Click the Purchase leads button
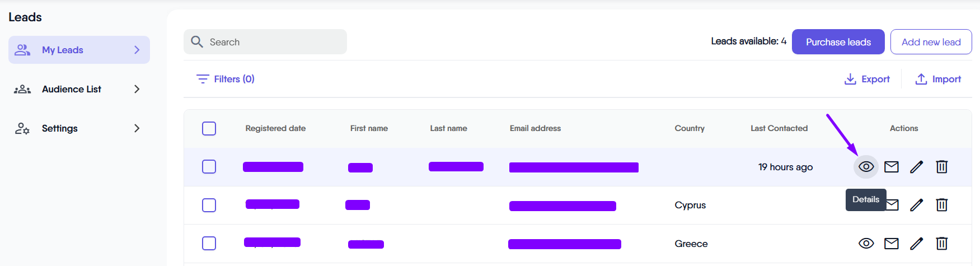Viewport: 980px width, 266px height. [x=838, y=42]
